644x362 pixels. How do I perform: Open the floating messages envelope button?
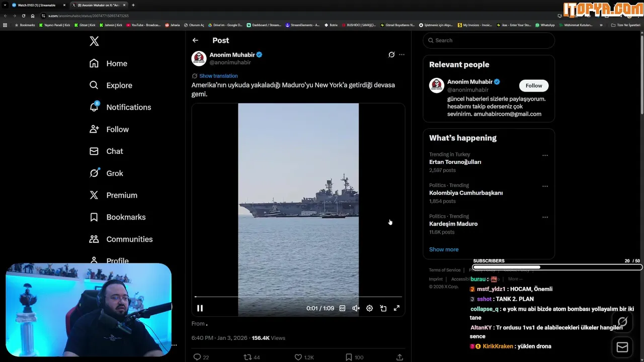622,347
